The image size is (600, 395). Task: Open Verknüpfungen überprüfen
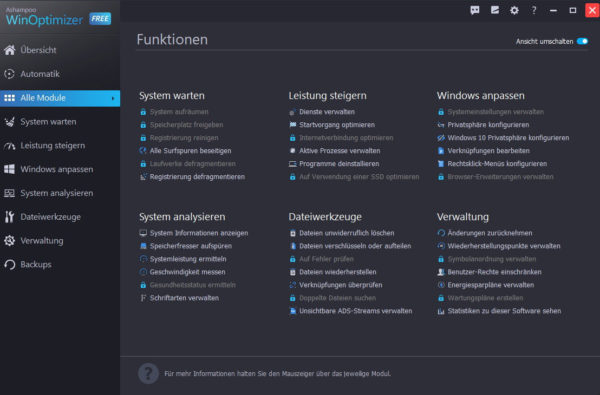click(x=341, y=285)
